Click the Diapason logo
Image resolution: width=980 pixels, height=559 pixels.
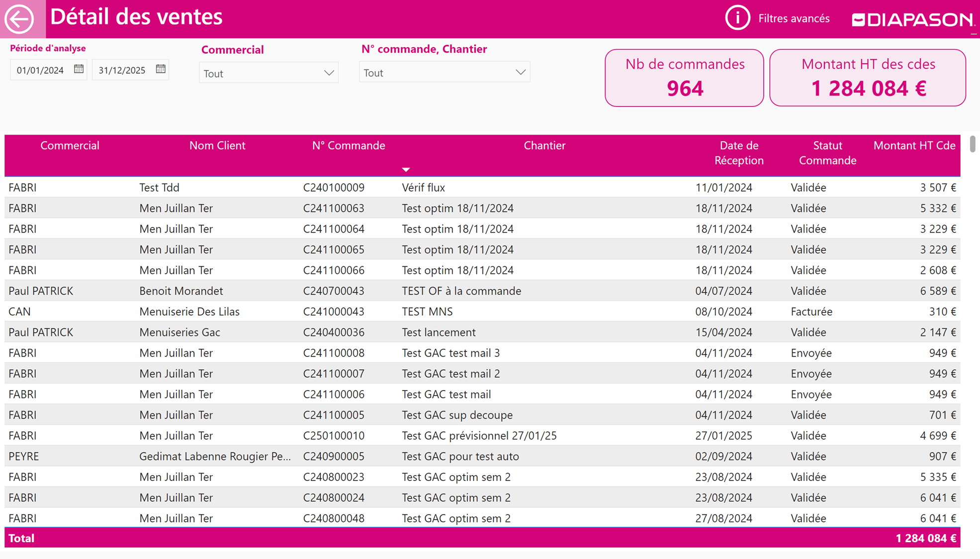click(912, 19)
